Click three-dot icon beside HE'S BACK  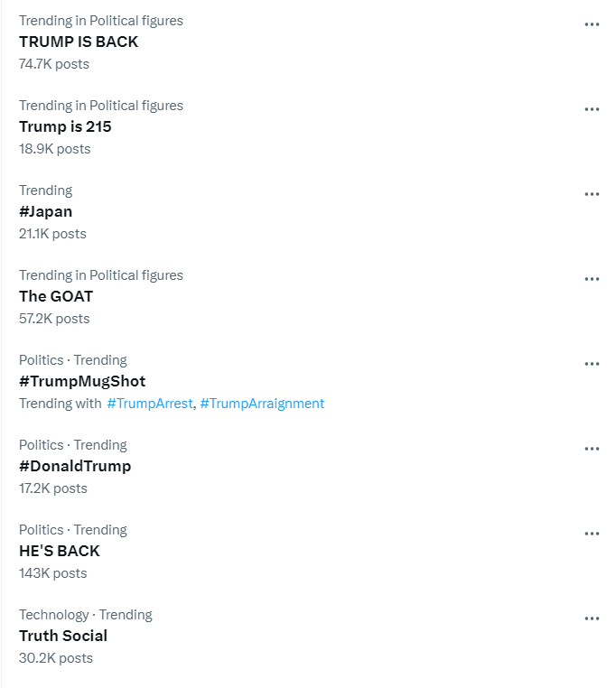coord(592,534)
